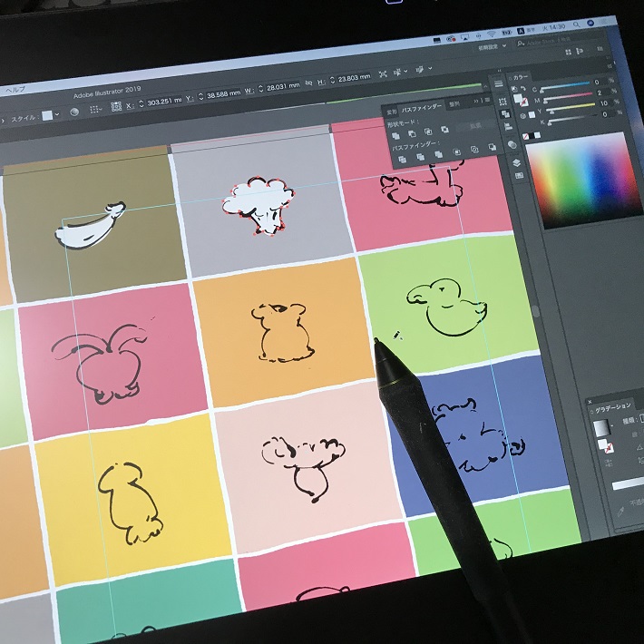The image size is (644, 644).
Task: Click the C cyan slider
Action: [x=565, y=86]
